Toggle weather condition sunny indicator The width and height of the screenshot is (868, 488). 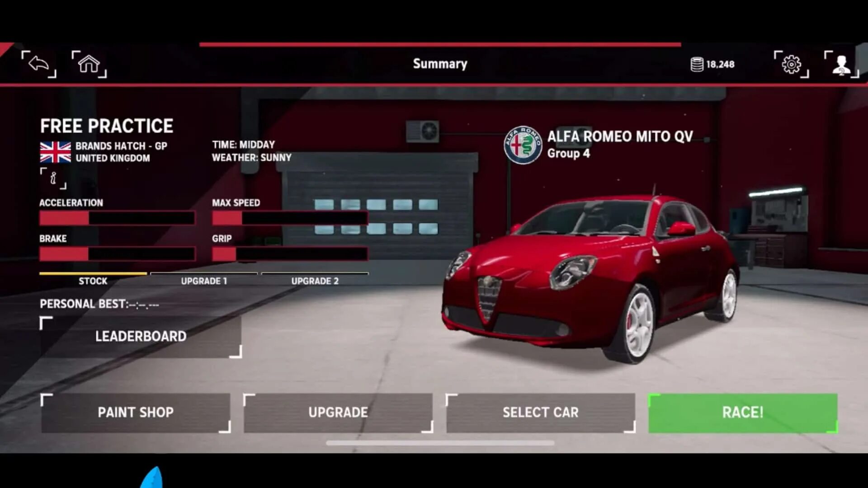click(x=251, y=157)
